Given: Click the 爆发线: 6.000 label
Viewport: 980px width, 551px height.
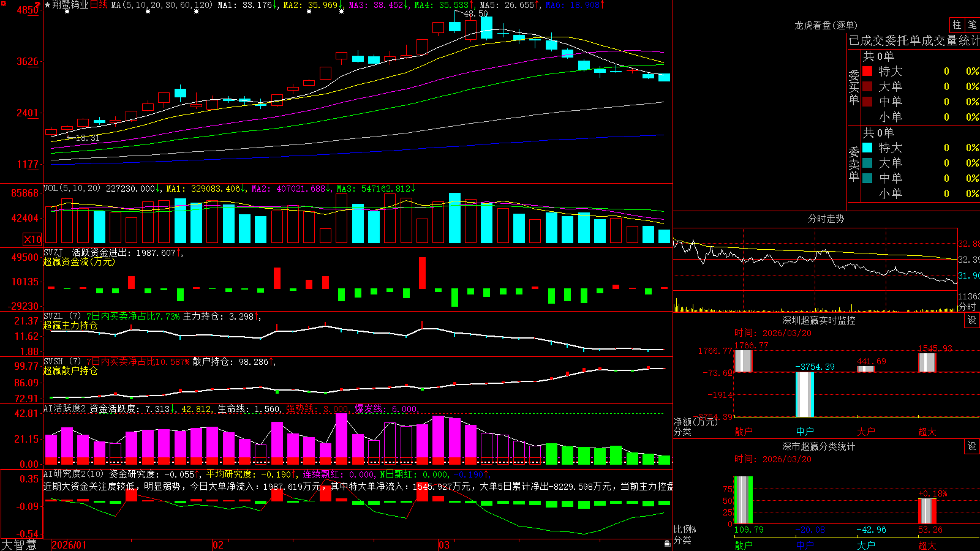Looking at the screenshot, I should coord(387,408).
